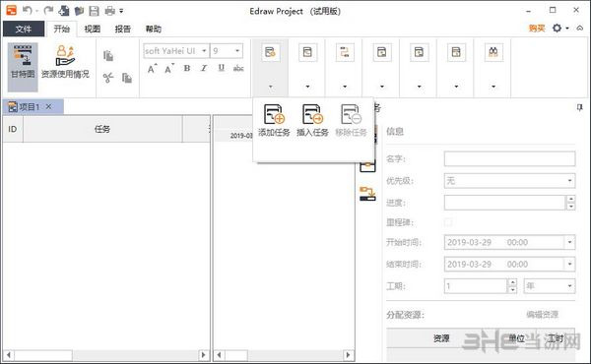Click the Gantt pane's horizontal scrollbar thumb
The height and width of the screenshot is (364, 591).
click(236, 354)
